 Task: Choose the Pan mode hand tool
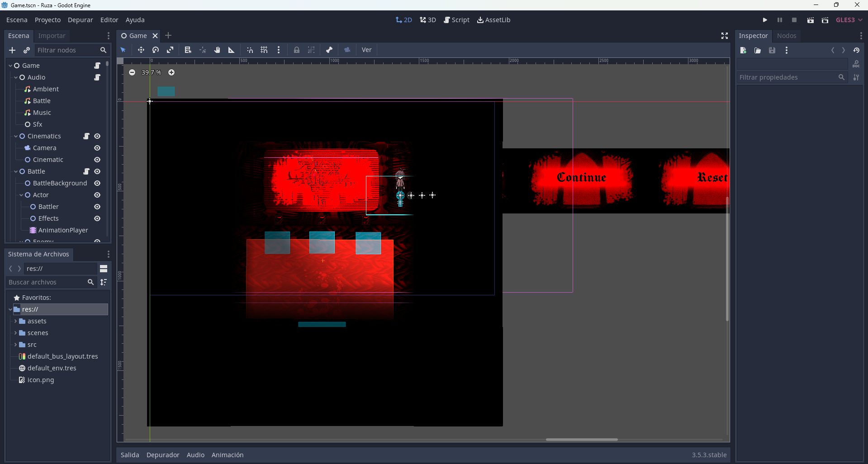click(x=217, y=50)
